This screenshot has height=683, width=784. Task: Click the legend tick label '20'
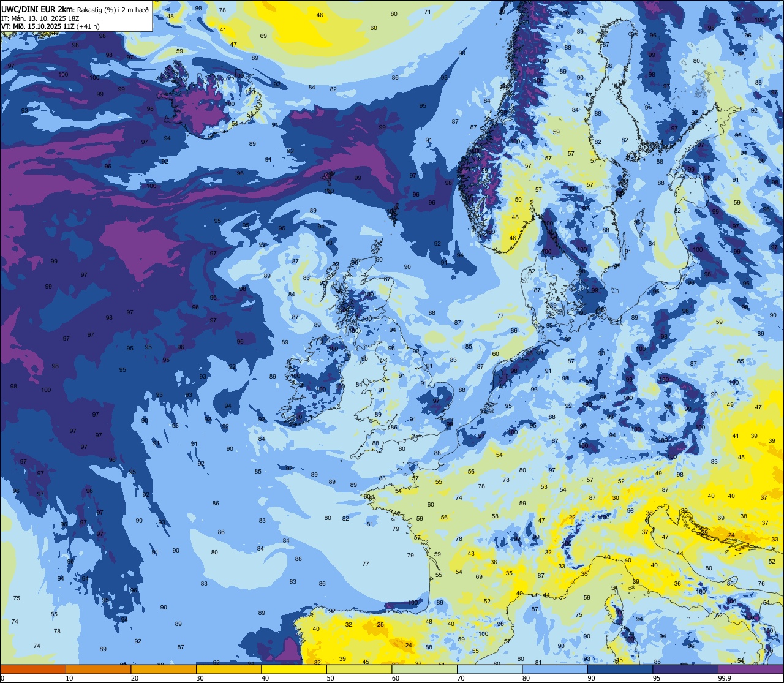(x=135, y=678)
